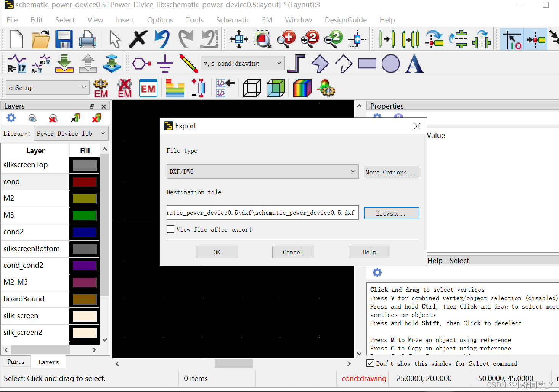The image size is (559, 392).
Task: Select the Insert Path tool
Action: pyautogui.click(x=296, y=63)
